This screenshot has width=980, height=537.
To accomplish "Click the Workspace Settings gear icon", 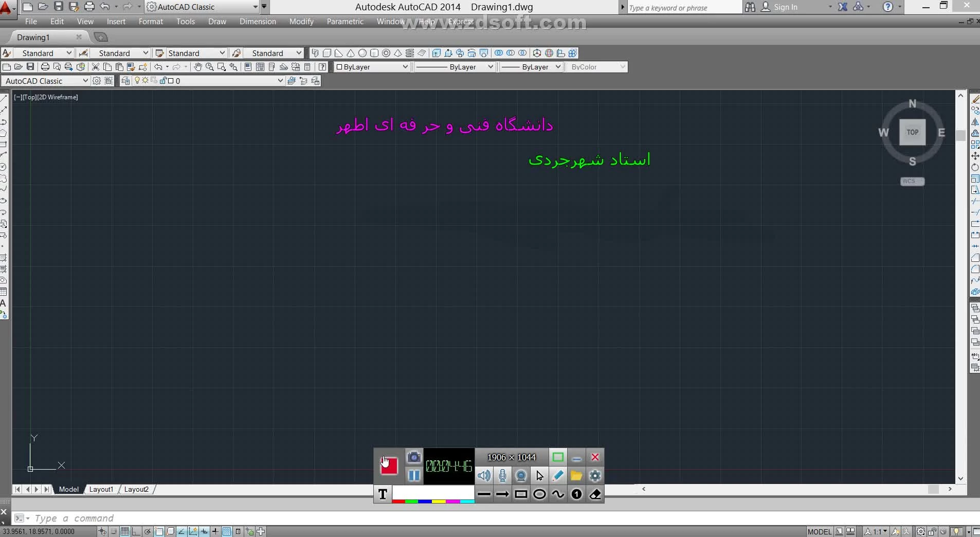I will click(x=97, y=81).
